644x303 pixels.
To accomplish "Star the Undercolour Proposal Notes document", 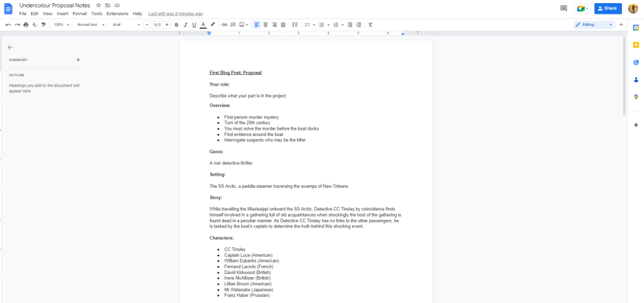I will point(97,5).
